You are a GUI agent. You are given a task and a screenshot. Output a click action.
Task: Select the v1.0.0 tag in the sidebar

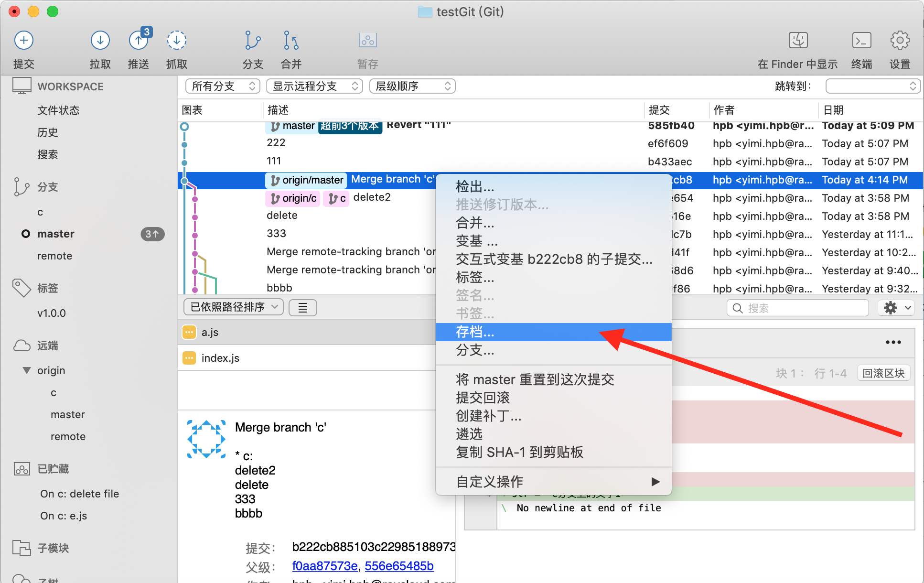(52, 313)
